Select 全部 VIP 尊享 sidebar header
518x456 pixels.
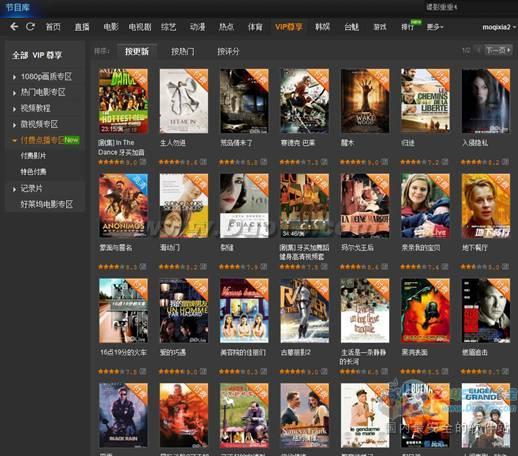click(37, 55)
